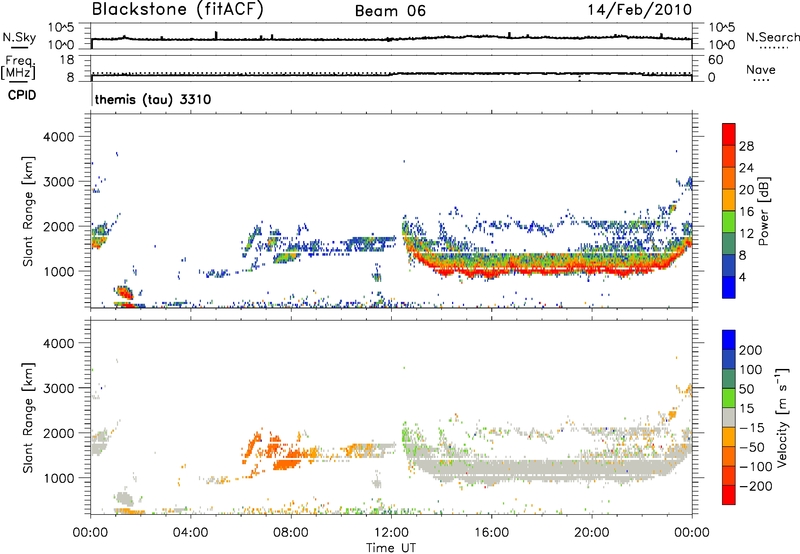Screen dimensions: 800x554
Task: Click the 'N.Search' legend label
Action: click(772, 37)
